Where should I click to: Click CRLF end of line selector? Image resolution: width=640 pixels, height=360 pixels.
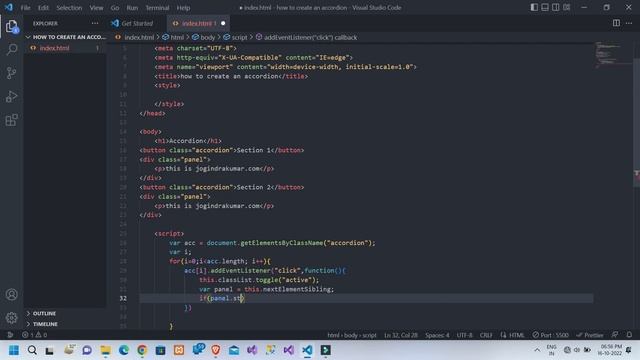[486, 335]
